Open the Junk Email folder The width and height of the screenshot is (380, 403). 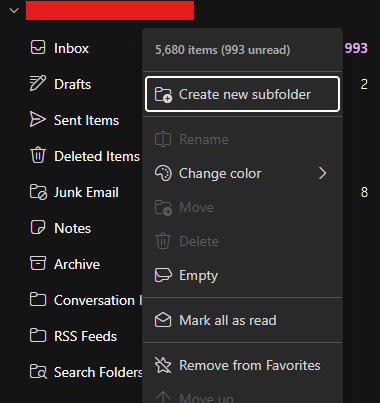point(86,192)
